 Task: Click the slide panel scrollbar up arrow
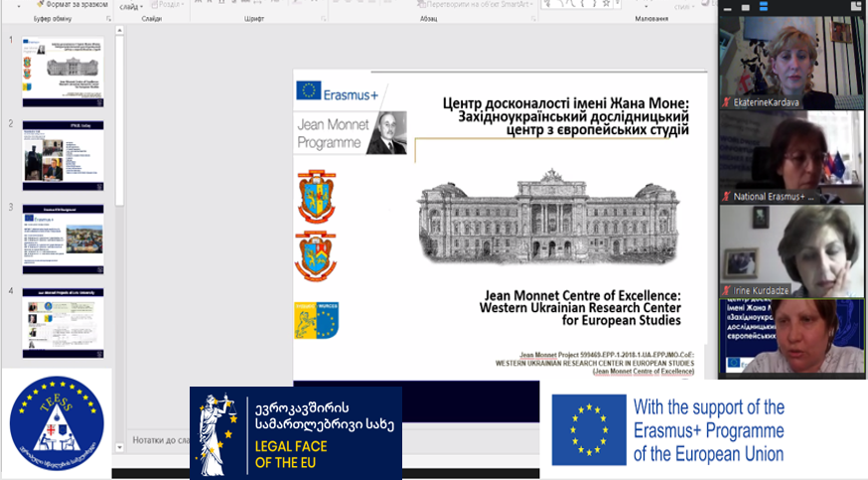(x=119, y=30)
